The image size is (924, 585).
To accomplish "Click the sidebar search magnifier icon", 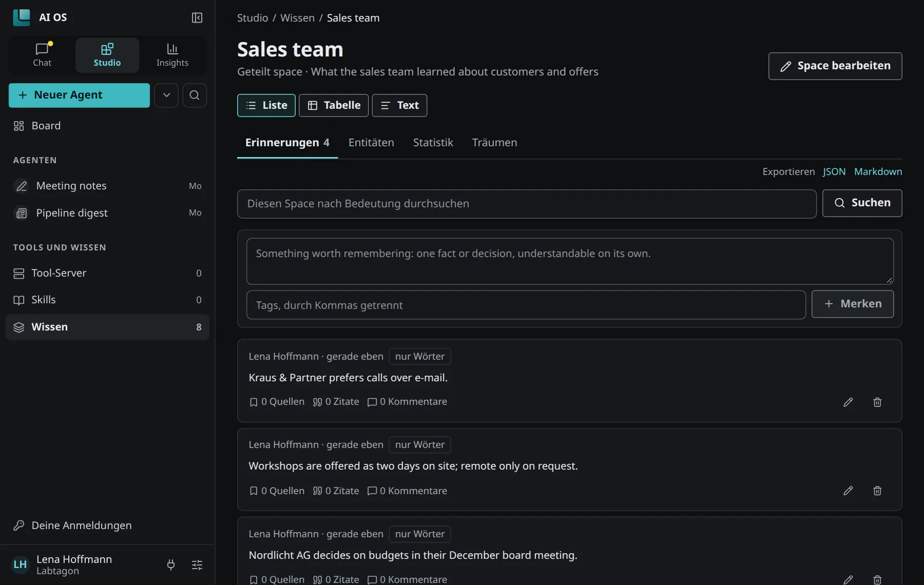I will (195, 95).
